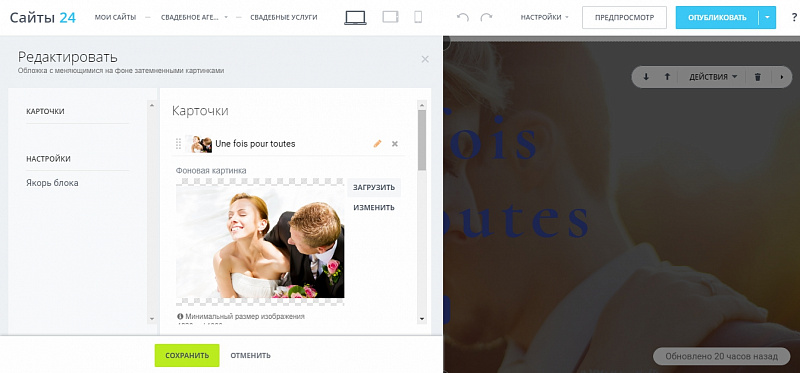The height and width of the screenshot is (373, 800).
Task: Remove the Une fois pour toutes card
Action: (x=394, y=144)
